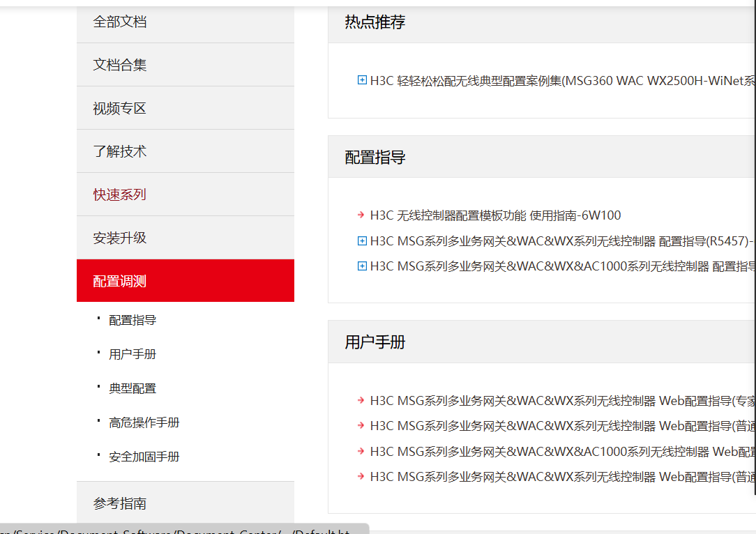Open 参考指南 sidebar item
The height and width of the screenshot is (534, 756).
click(185, 503)
